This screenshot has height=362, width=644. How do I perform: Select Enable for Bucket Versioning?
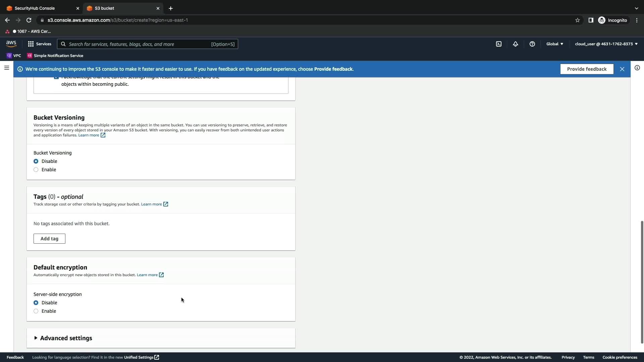click(x=36, y=170)
